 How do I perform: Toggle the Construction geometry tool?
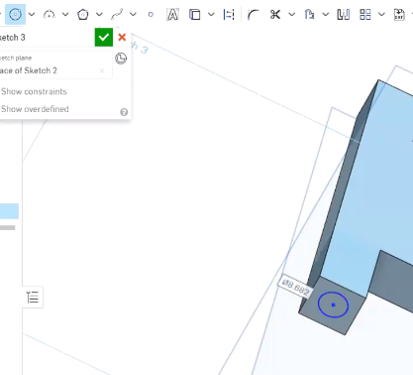point(229,14)
